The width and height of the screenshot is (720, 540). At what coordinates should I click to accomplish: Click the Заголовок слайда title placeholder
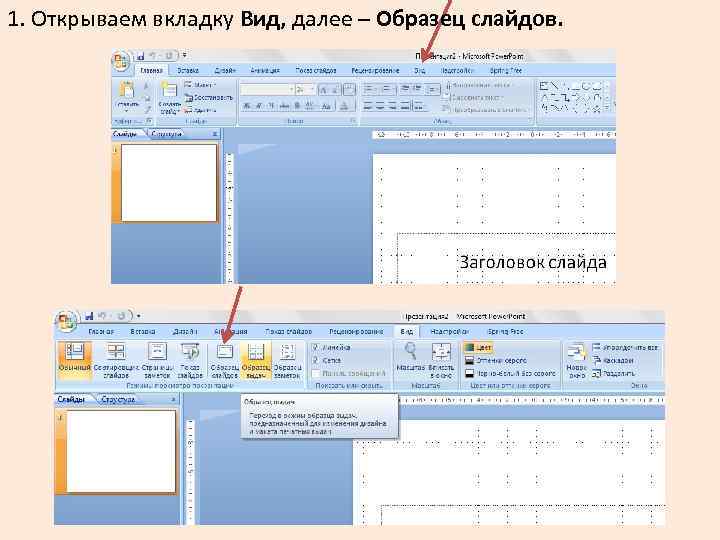click(x=533, y=262)
